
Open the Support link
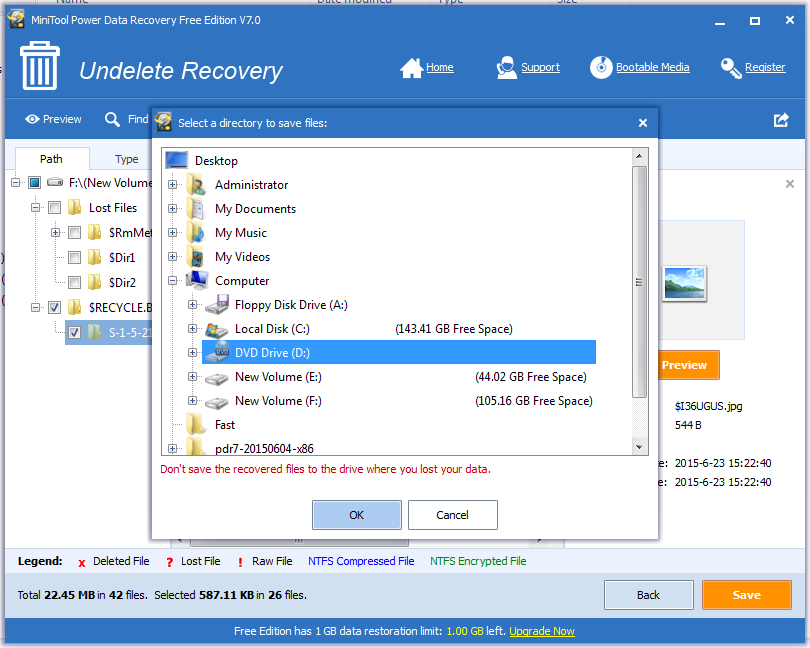[x=540, y=67]
